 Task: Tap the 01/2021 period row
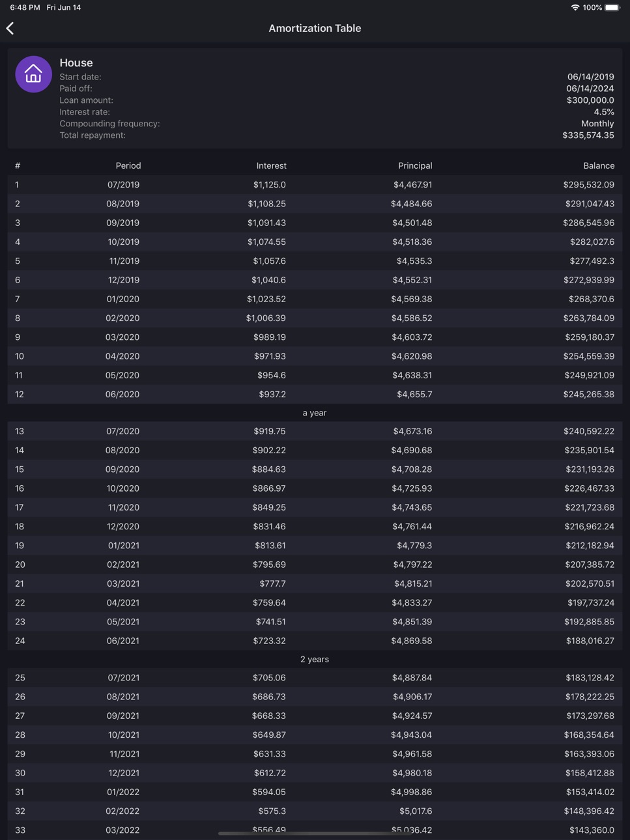[x=315, y=545]
